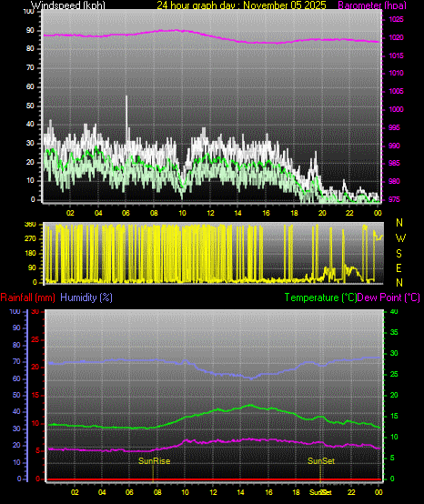Click the "360" value on the wind direction axis

coord(30,225)
